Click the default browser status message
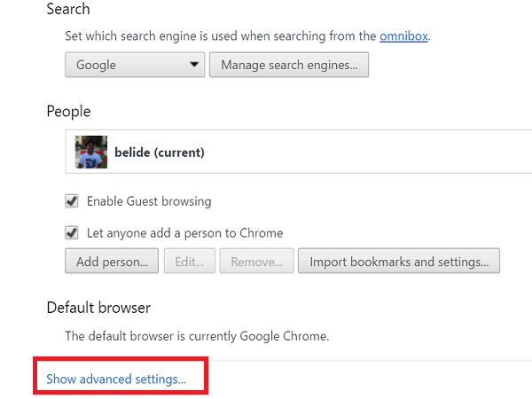Image resolution: width=532 pixels, height=399 pixels. pos(197,336)
